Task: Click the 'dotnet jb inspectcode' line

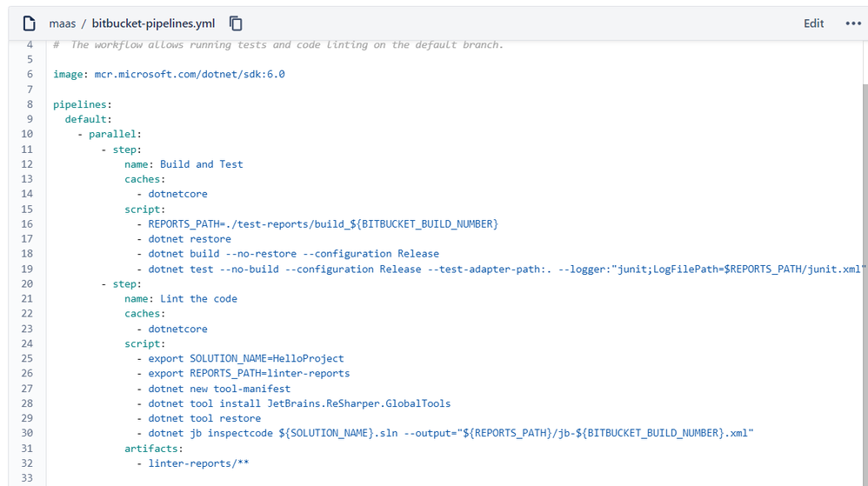Action: point(451,433)
